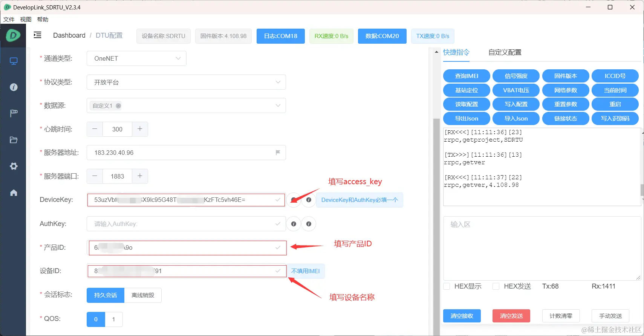Open the settings gear in sidebar

click(x=14, y=166)
